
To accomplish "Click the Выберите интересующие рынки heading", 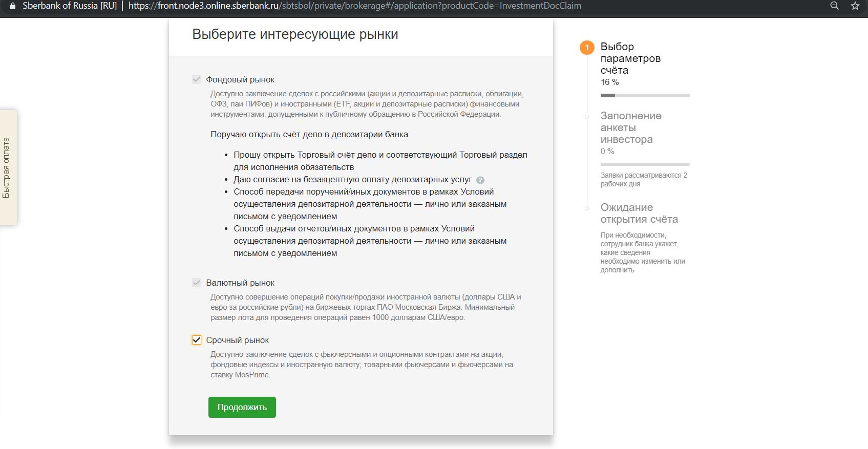I will pos(295,34).
